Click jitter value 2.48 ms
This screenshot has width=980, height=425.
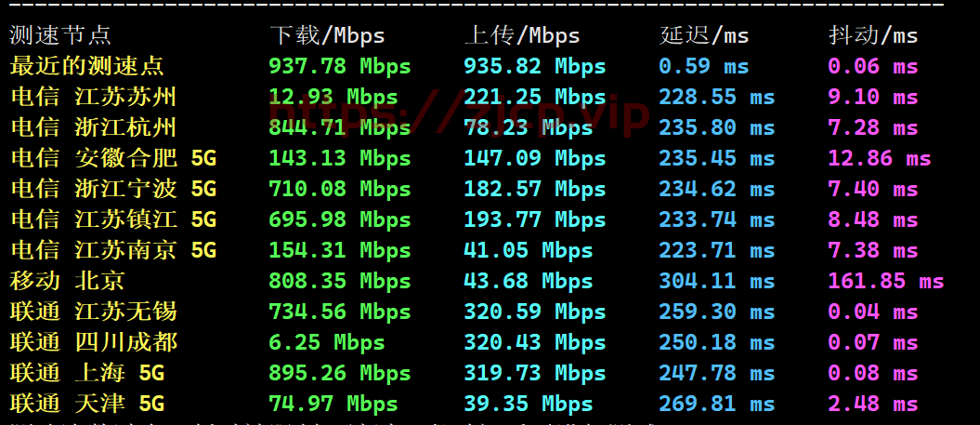(873, 404)
